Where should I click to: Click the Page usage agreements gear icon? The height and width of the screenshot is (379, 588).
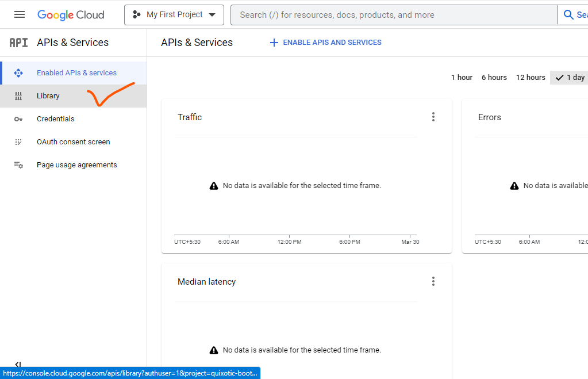click(x=19, y=165)
